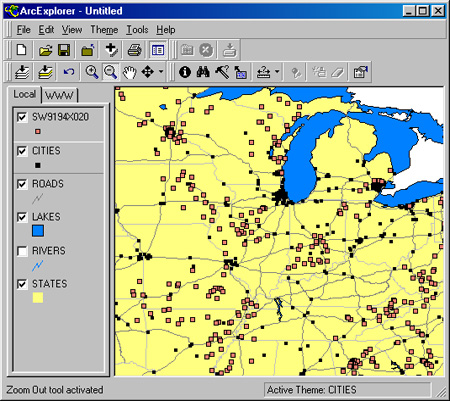Activate the Identify info tool
Viewport: 450px width, 401px height.
click(185, 72)
